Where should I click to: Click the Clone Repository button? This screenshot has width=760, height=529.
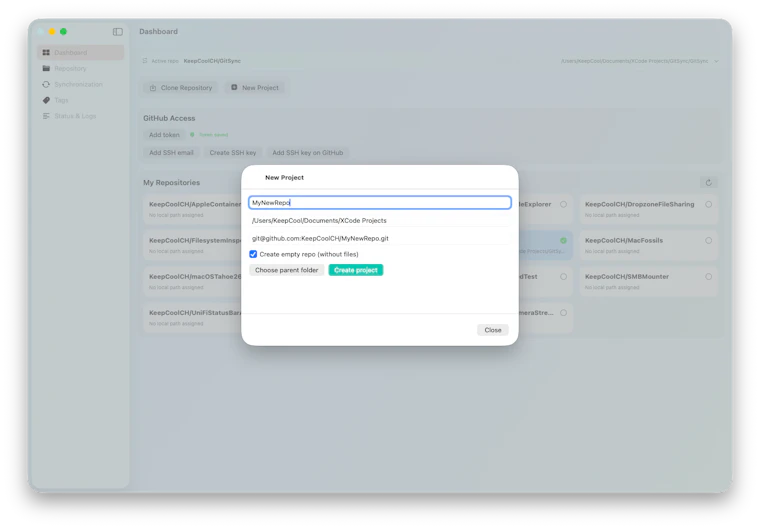181,88
